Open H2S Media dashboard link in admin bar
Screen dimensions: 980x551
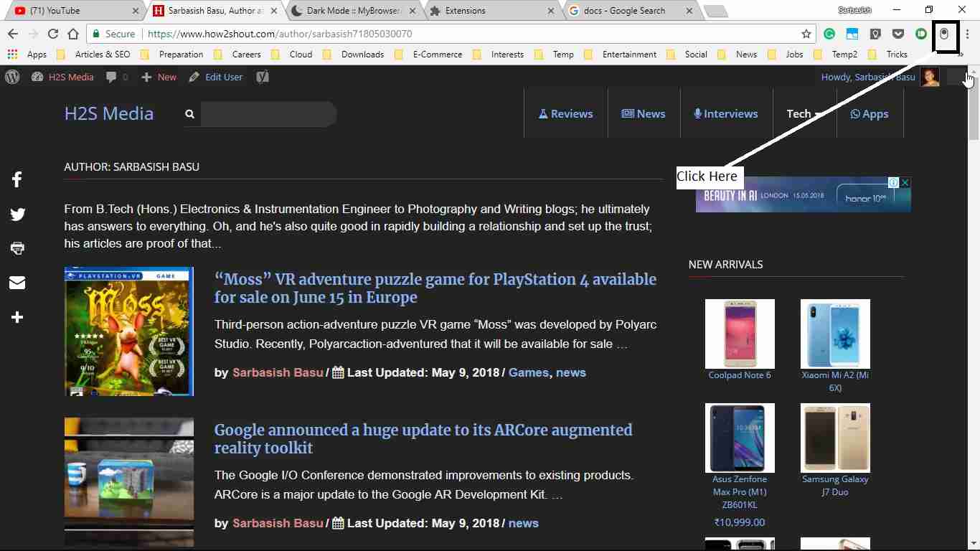pyautogui.click(x=63, y=77)
